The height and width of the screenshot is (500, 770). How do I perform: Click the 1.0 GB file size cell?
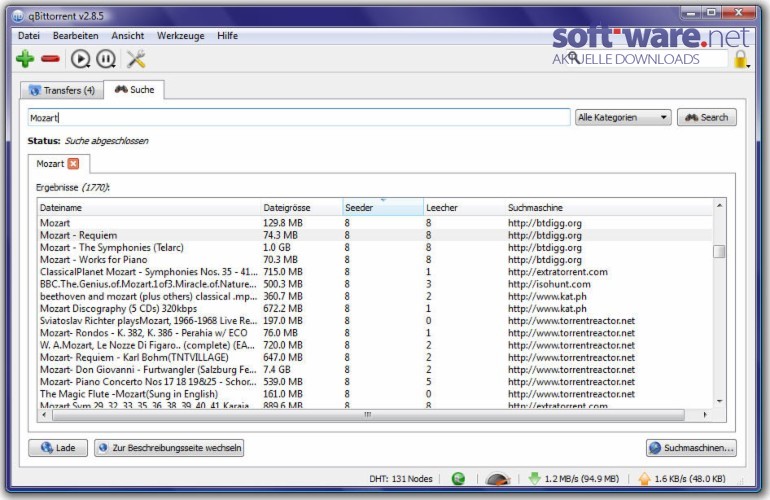[277, 248]
